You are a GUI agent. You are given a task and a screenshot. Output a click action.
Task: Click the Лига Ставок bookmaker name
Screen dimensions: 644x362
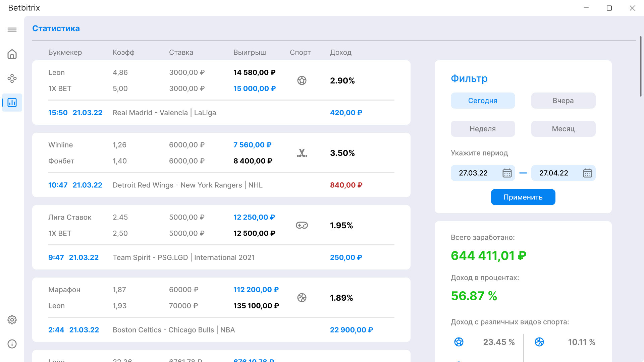pyautogui.click(x=70, y=217)
